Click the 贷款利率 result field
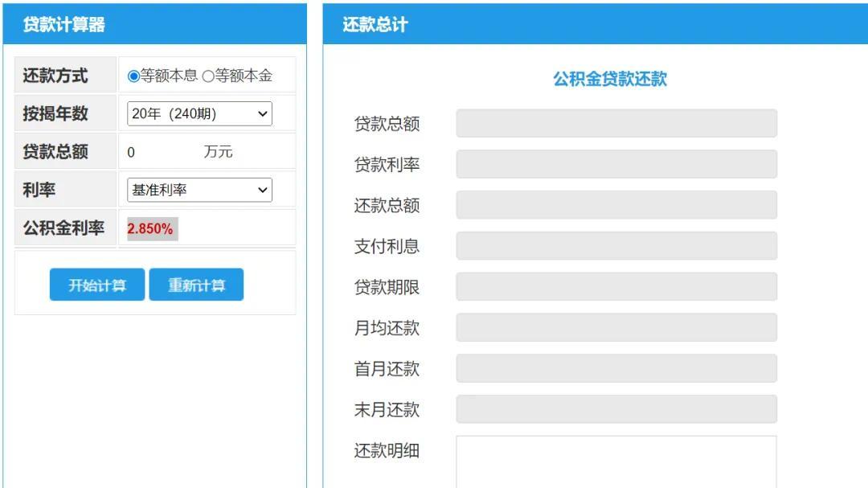 tap(616, 163)
